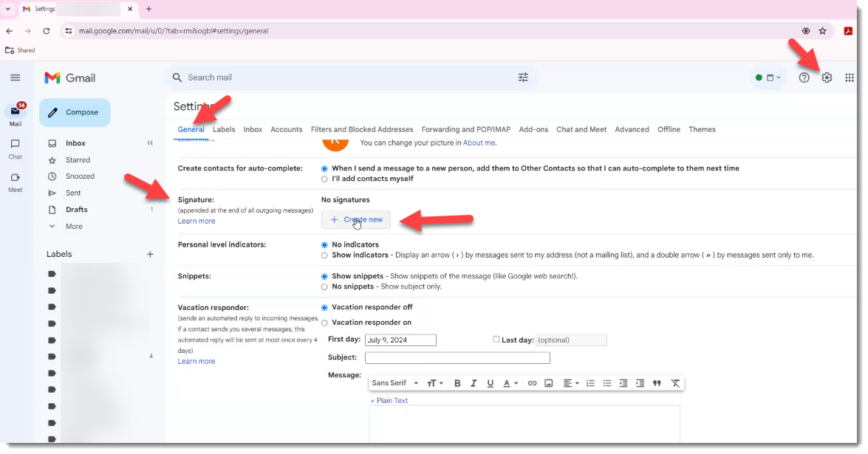
Task: Open the Advanced settings tab
Action: (632, 129)
